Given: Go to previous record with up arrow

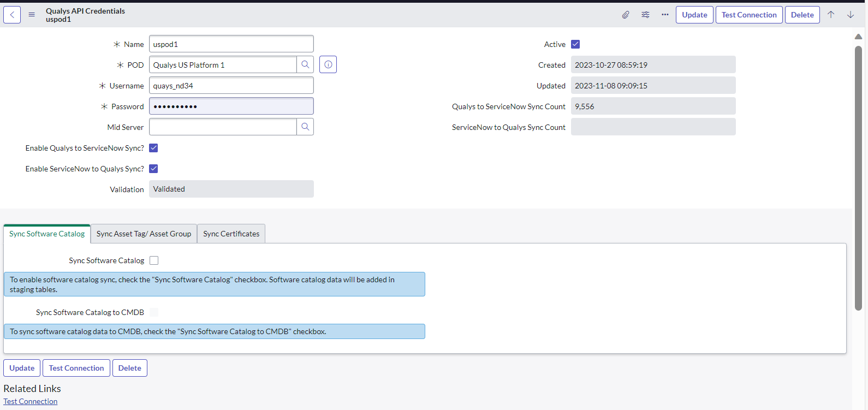Looking at the screenshot, I should point(831,15).
